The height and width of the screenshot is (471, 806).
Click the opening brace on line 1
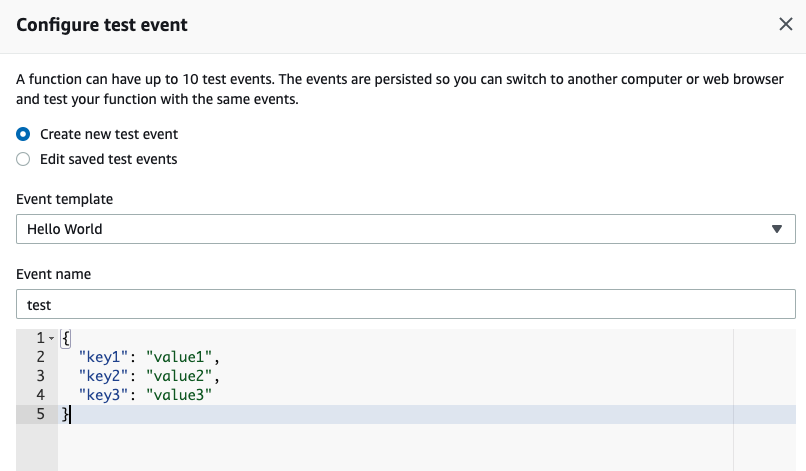click(x=65, y=338)
